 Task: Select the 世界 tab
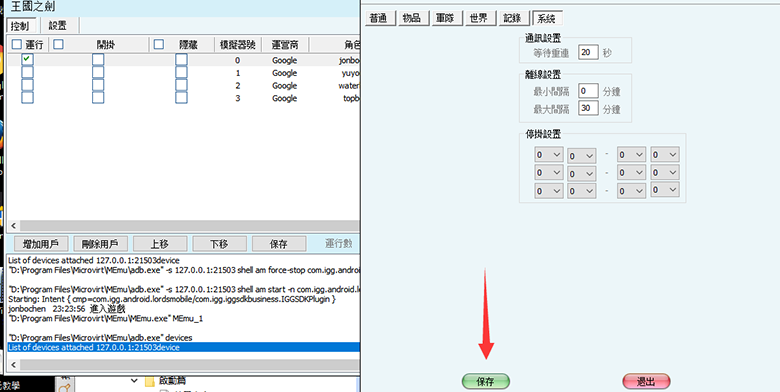(479, 18)
